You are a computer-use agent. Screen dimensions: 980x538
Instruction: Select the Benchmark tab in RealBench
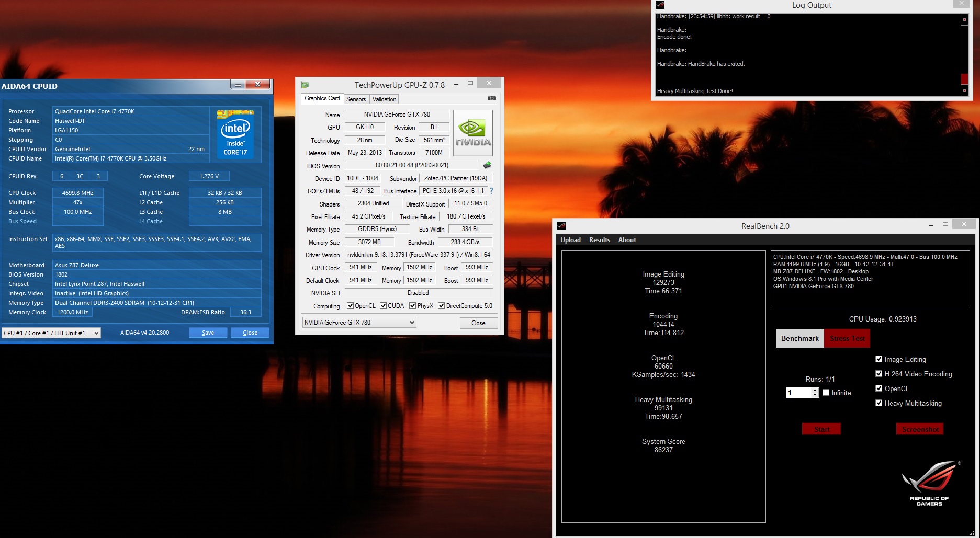(x=799, y=338)
